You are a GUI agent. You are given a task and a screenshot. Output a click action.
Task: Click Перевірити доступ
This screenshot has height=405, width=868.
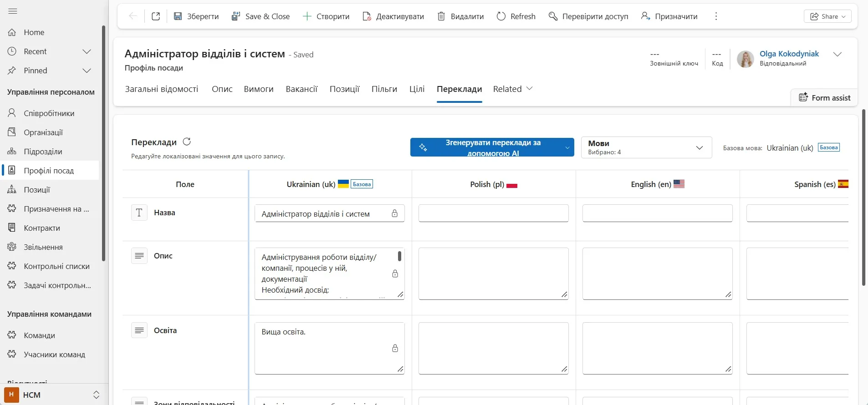[588, 16]
